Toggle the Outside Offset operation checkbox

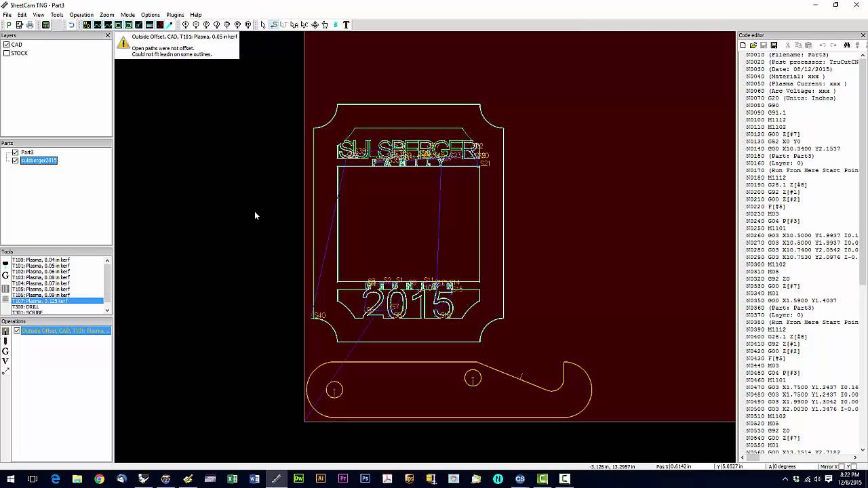pyautogui.click(x=17, y=331)
